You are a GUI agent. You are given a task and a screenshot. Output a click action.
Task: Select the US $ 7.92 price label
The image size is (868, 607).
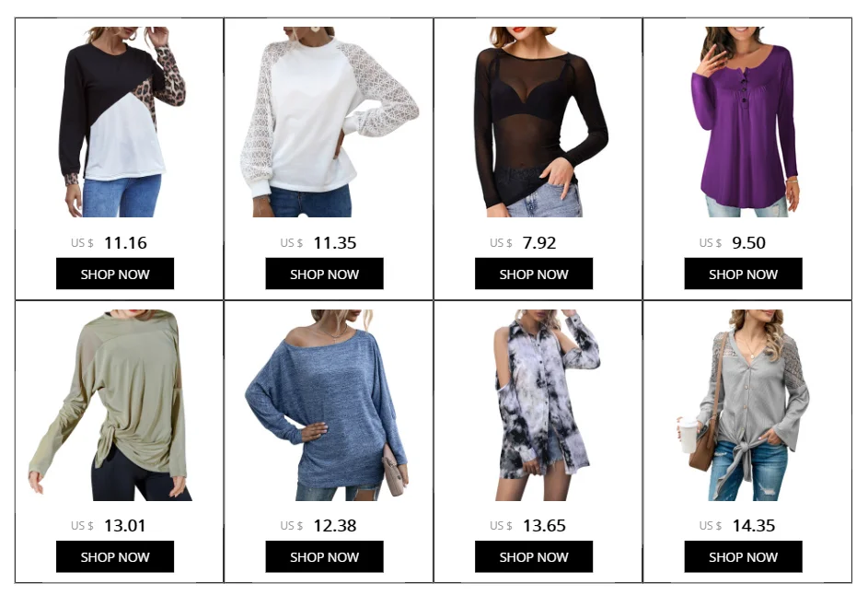[523, 242]
